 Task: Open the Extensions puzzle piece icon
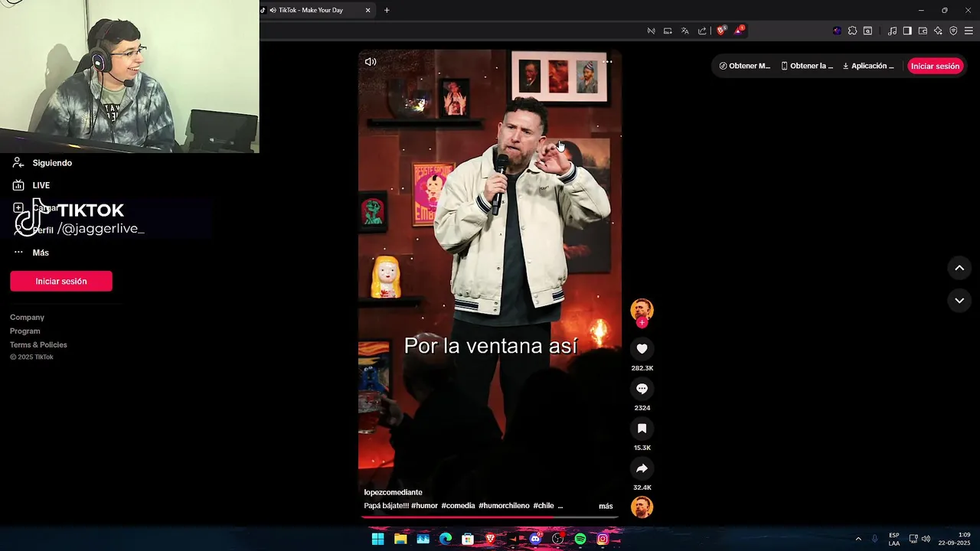tap(852, 31)
